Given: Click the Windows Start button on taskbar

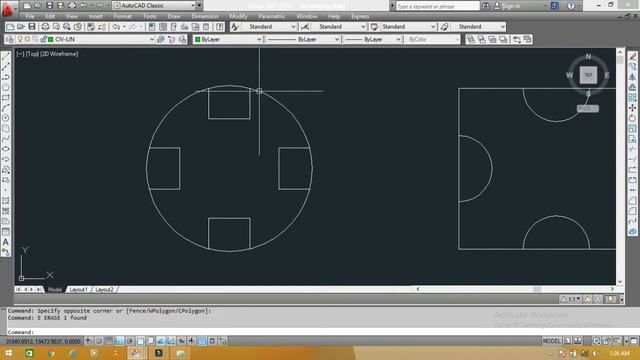Looking at the screenshot, I should 9,353.
